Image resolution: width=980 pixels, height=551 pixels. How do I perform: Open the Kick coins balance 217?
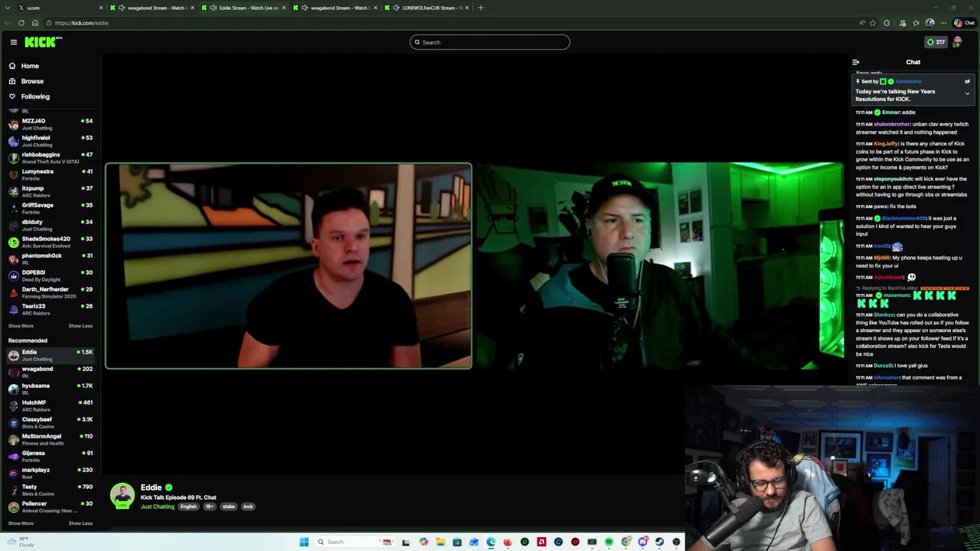click(936, 42)
